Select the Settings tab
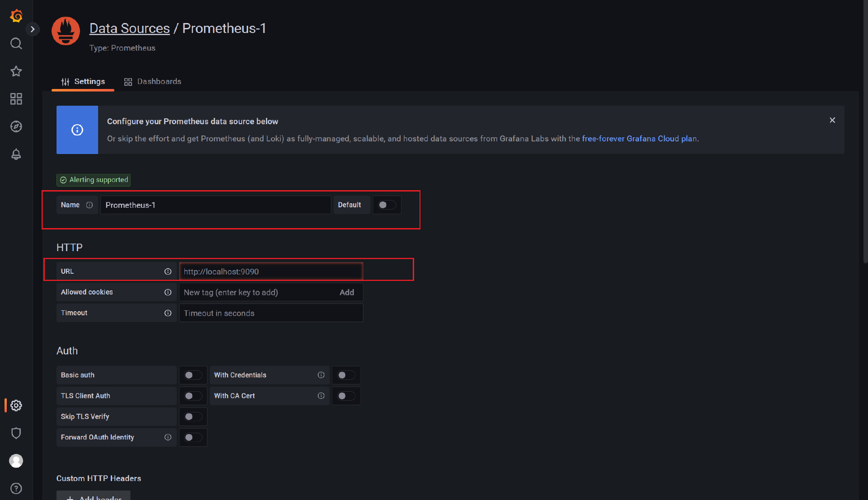The image size is (868, 500). click(x=83, y=82)
